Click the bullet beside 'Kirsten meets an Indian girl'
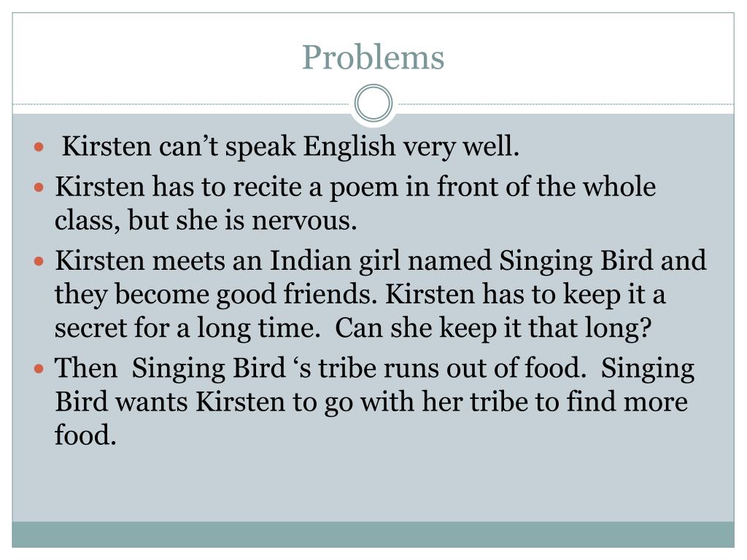This screenshot has width=747, height=560. click(39, 262)
